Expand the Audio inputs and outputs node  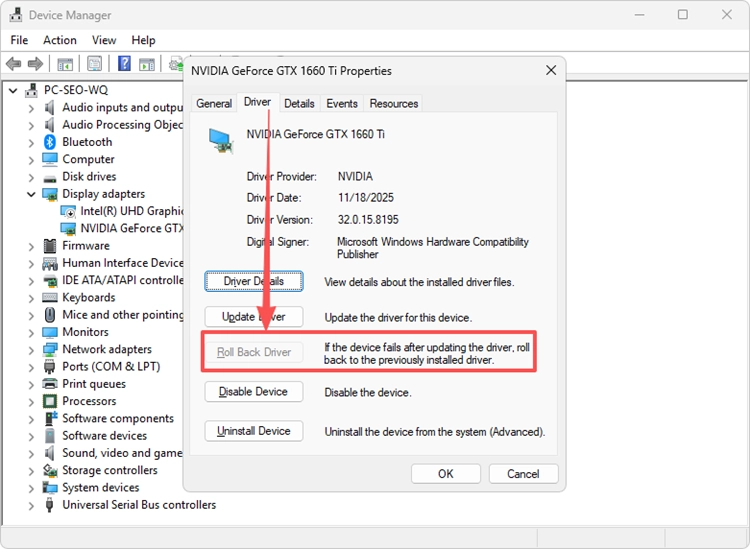point(31,108)
